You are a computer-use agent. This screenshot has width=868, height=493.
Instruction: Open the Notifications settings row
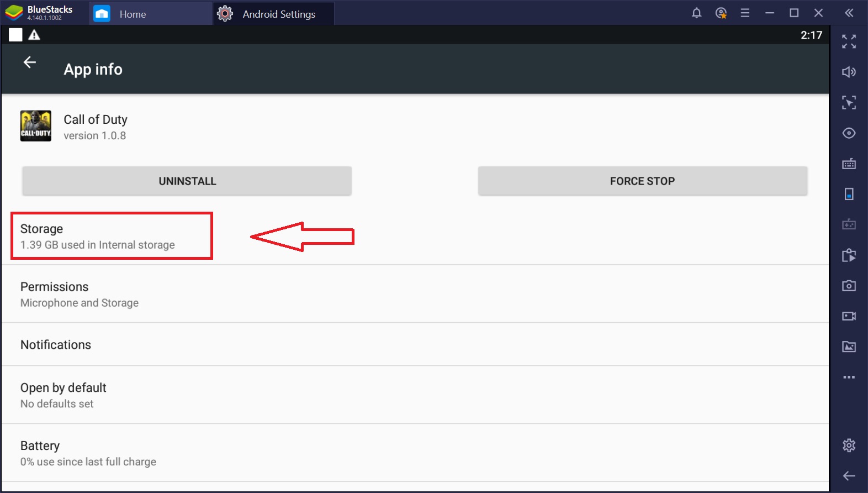pos(415,344)
